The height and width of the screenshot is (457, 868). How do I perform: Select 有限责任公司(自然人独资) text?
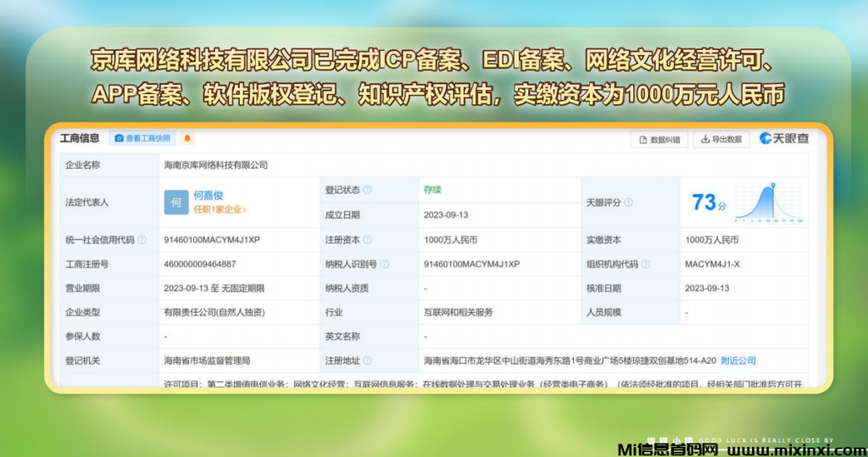214,312
